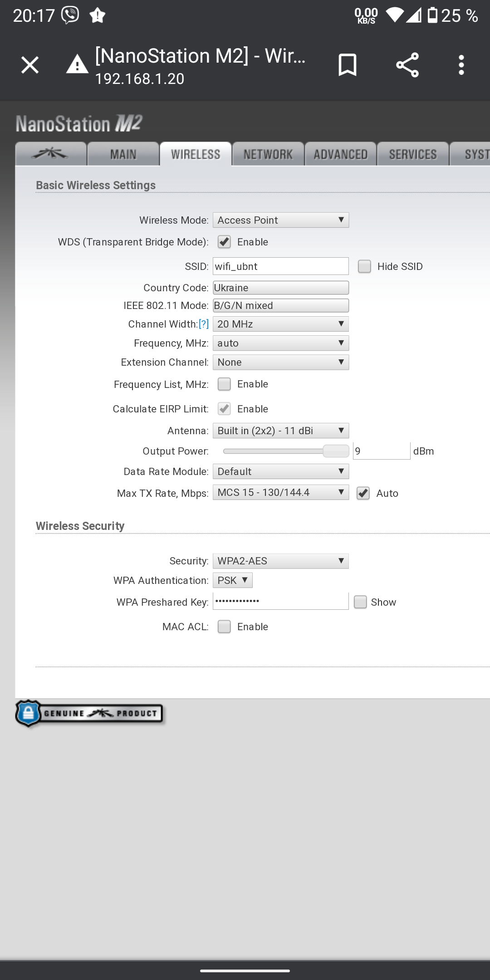Tap the Wireless Security heading
The height and width of the screenshot is (980, 490).
click(80, 526)
